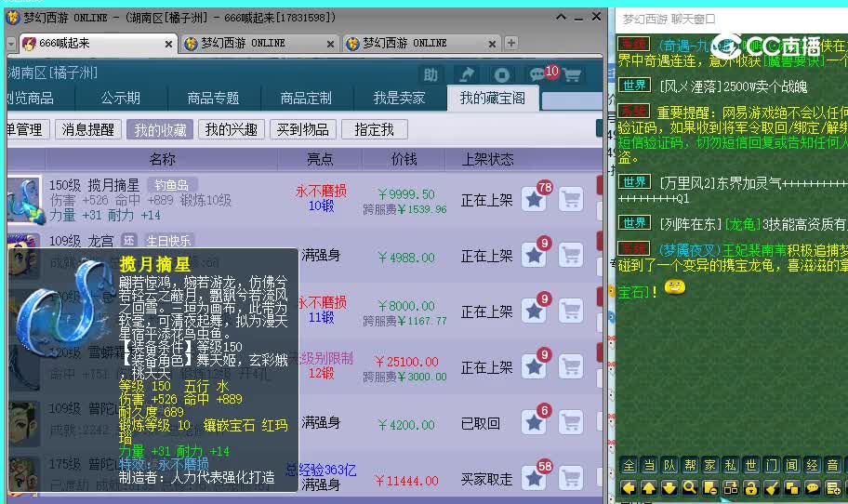Viewport: 848px width, 504px height.
Task: Click favorite star on the ¥9999.50 row
Action: [535, 200]
